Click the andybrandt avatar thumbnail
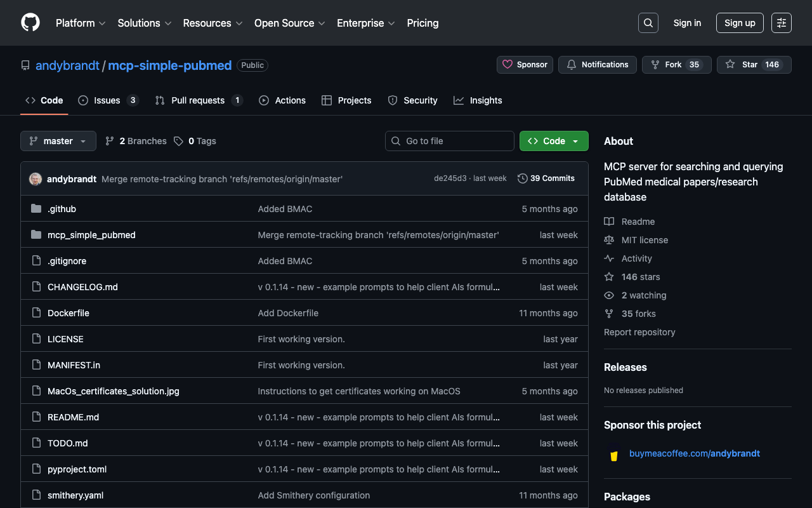This screenshot has height=508, width=812. [x=36, y=179]
